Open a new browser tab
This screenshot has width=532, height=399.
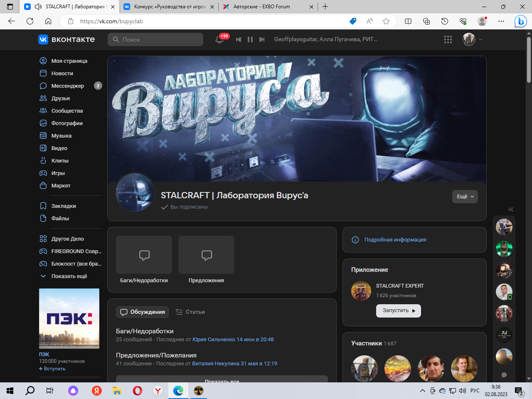pos(325,7)
